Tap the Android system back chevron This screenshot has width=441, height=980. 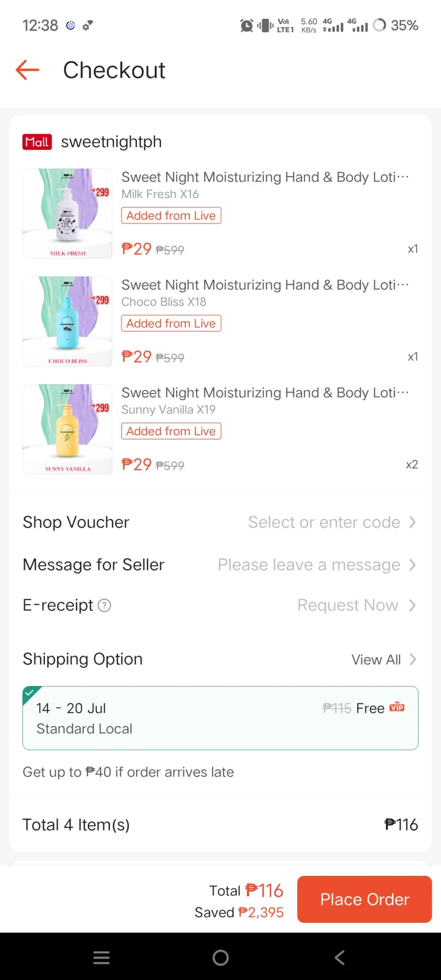click(339, 958)
